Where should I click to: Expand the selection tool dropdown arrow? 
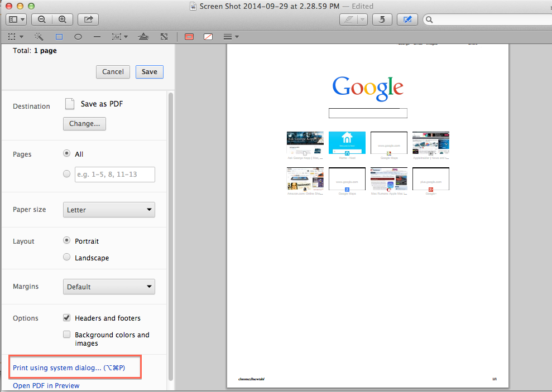21,37
